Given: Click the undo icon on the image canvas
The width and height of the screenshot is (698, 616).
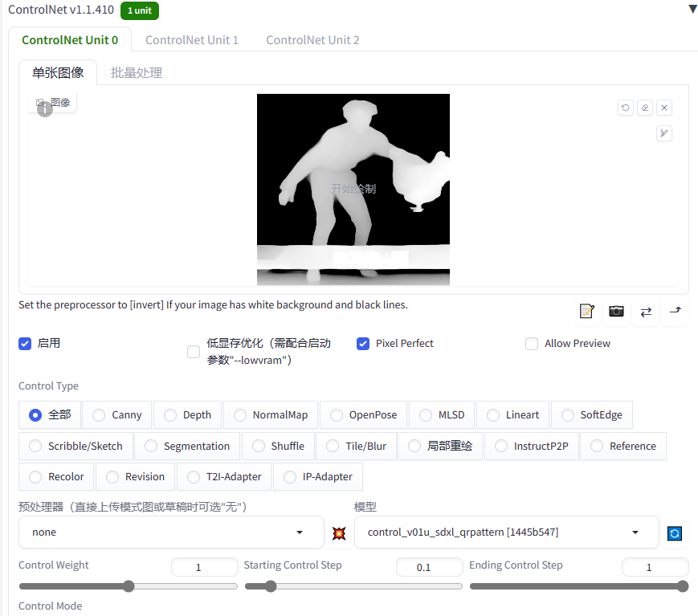Looking at the screenshot, I should pyautogui.click(x=626, y=108).
